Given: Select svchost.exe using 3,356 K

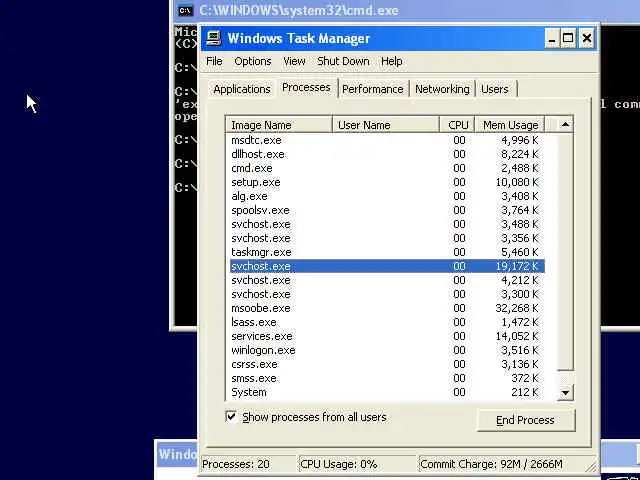Looking at the screenshot, I should [386, 238].
